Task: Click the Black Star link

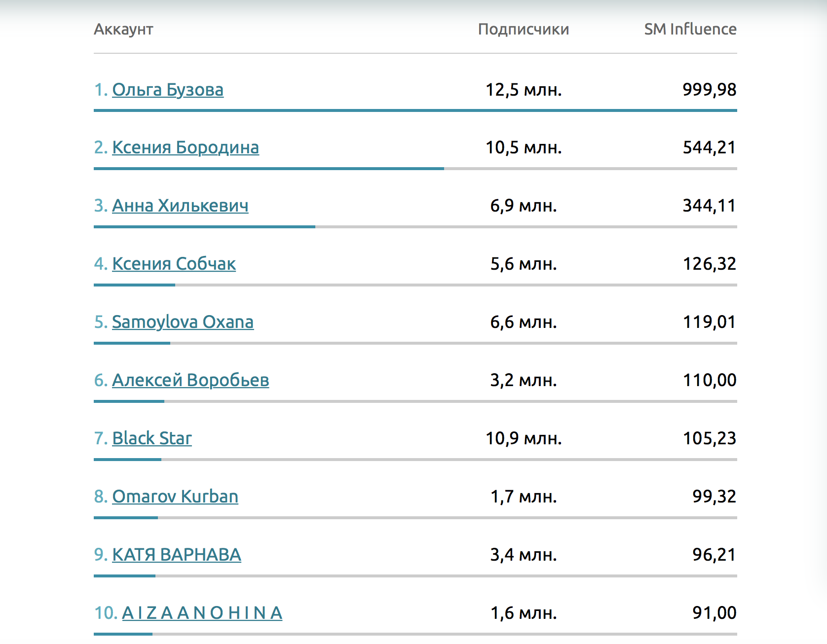Action: pos(152,438)
